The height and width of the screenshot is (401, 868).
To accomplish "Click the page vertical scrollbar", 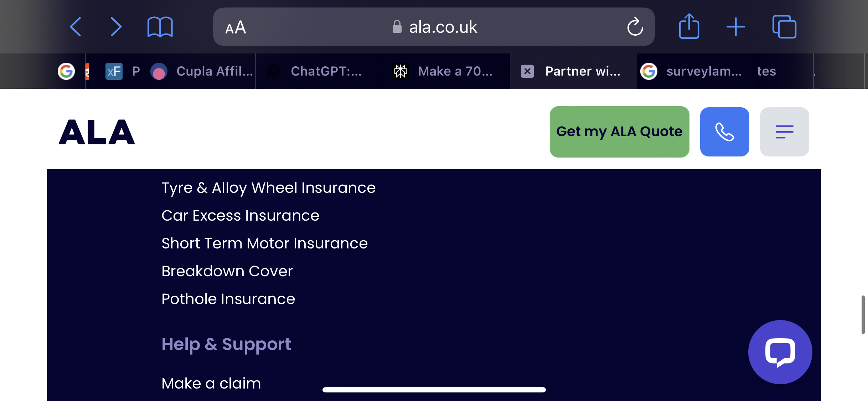I will coord(863,314).
